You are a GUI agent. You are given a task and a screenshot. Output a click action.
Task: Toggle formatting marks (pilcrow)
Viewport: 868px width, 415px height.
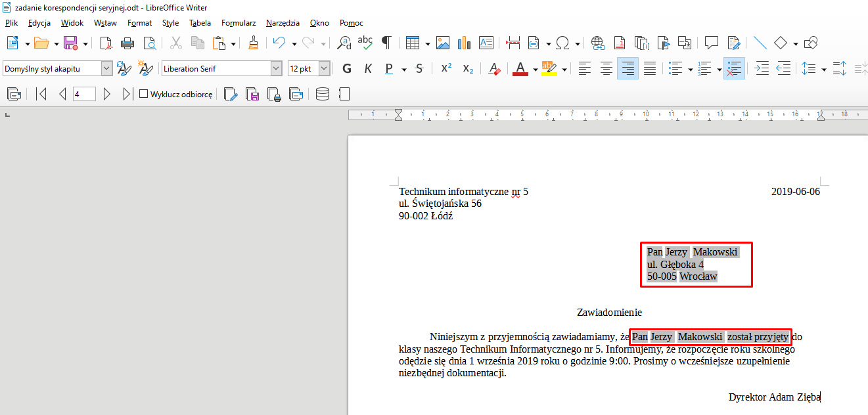coord(386,43)
